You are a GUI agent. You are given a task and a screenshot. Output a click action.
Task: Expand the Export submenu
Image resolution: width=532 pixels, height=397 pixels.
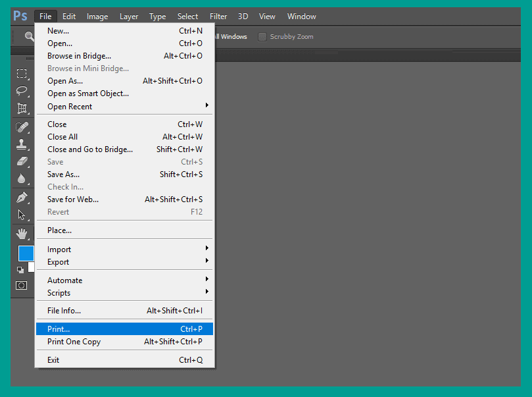[124, 262]
